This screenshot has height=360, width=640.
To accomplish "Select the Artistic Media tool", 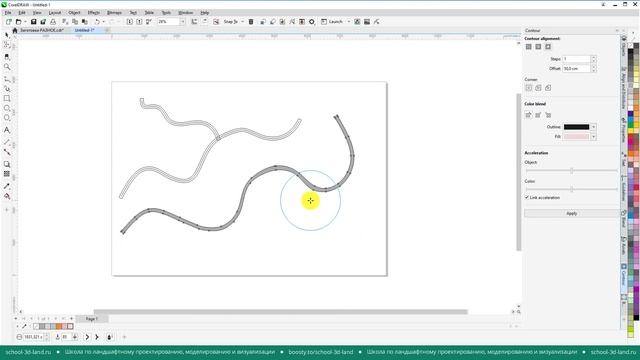I will click(7, 89).
